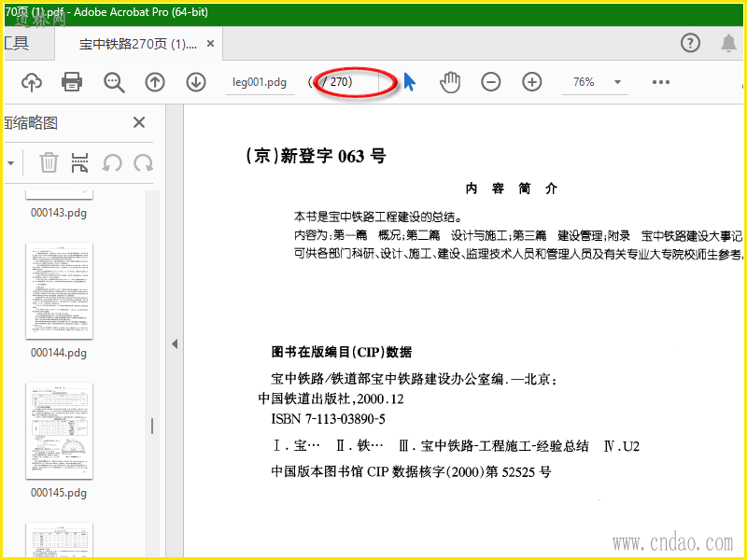Open the help question mark icon
Screen dimensions: 747x560
[690, 43]
